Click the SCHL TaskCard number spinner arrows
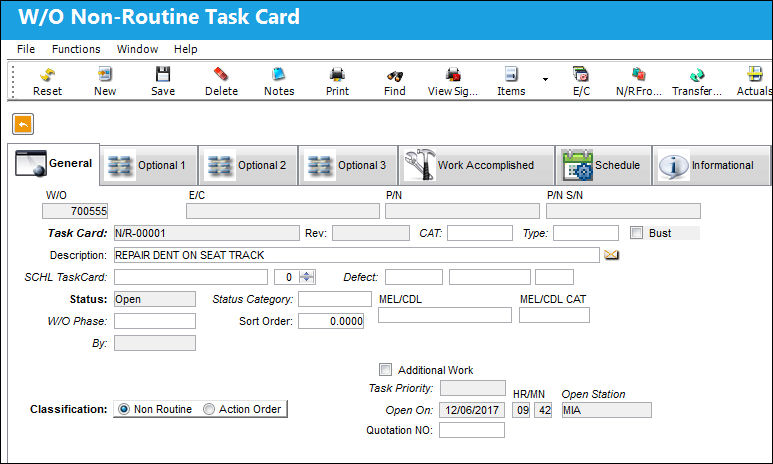Screen dimensions: 773x464 (x=307, y=277)
